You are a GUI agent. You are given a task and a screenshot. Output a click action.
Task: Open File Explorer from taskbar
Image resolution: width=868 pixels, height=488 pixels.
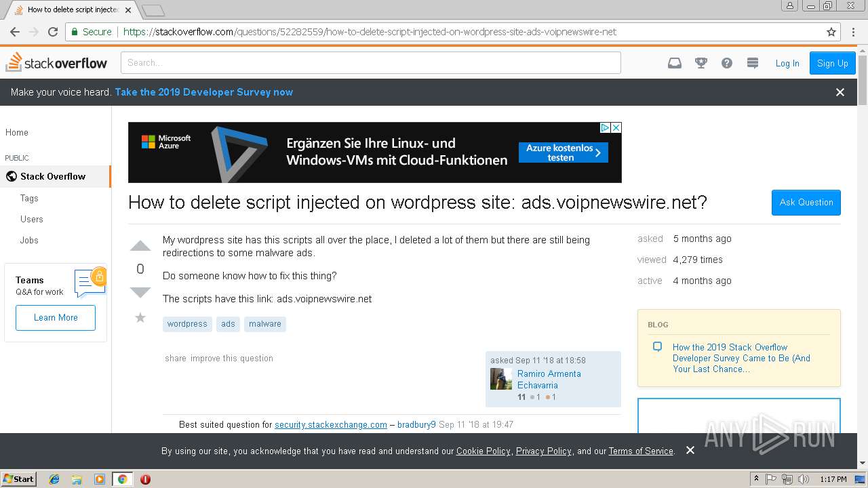coord(77,479)
